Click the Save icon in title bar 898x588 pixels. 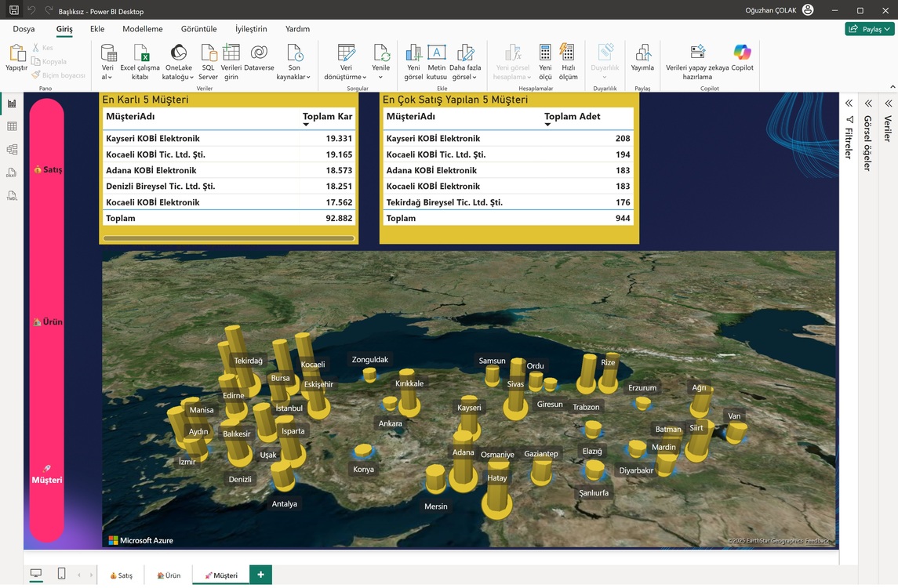(14, 10)
